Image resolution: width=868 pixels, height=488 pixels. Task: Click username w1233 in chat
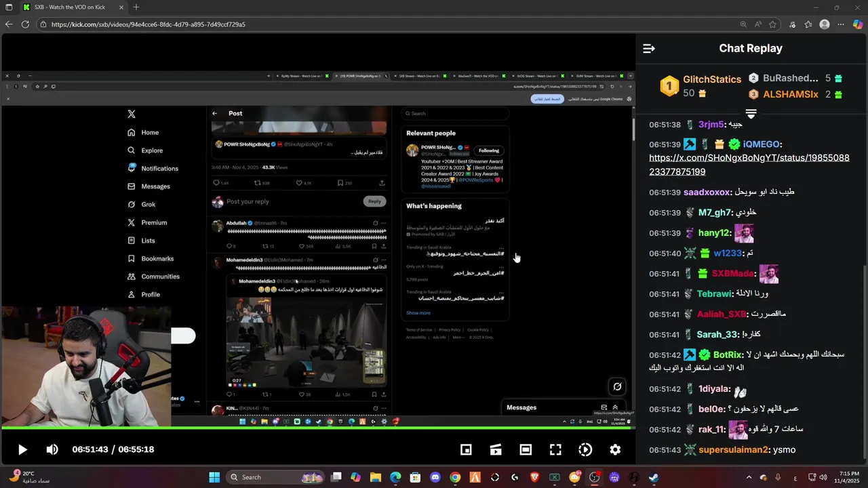[x=728, y=253]
